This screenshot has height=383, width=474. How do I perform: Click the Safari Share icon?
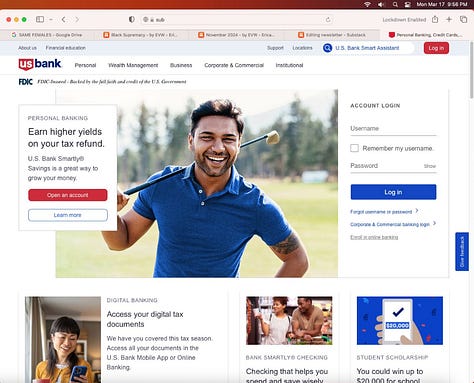[x=435, y=19]
